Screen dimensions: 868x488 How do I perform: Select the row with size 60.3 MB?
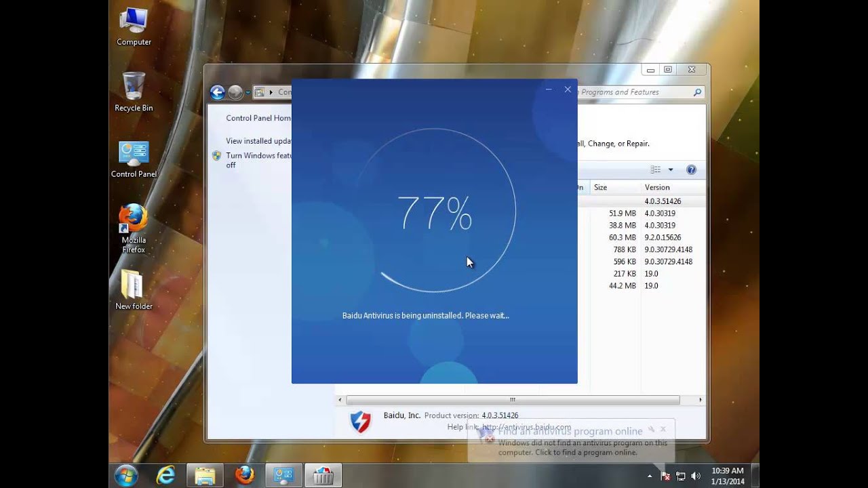[623, 238]
